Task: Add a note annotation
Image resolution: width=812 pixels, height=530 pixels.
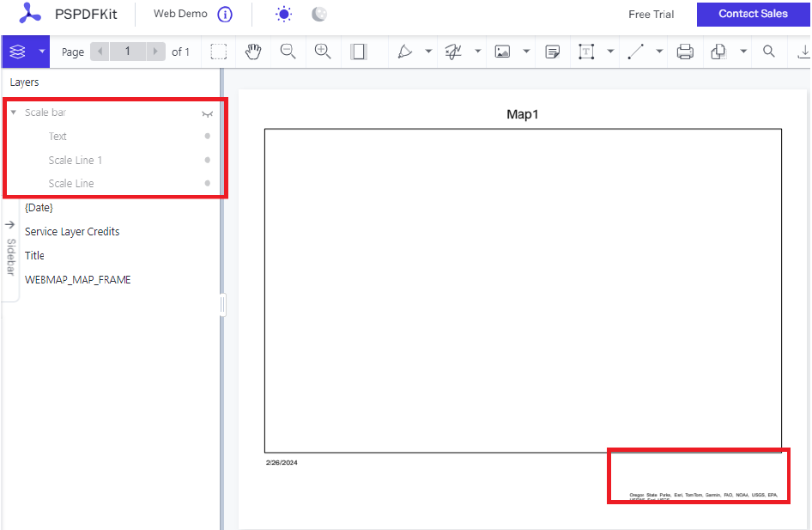Action: (x=553, y=52)
